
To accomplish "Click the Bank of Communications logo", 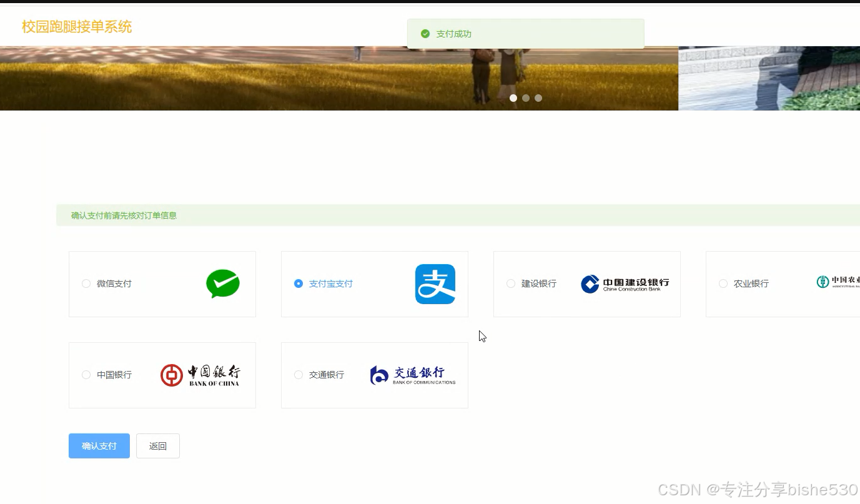I will click(413, 375).
